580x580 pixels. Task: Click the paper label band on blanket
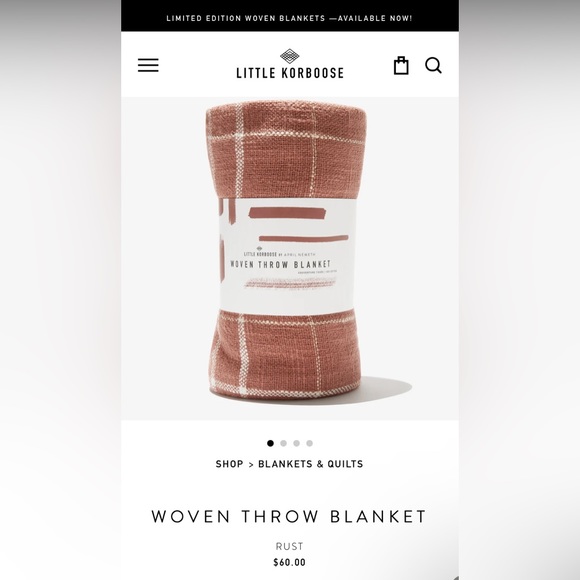287,256
